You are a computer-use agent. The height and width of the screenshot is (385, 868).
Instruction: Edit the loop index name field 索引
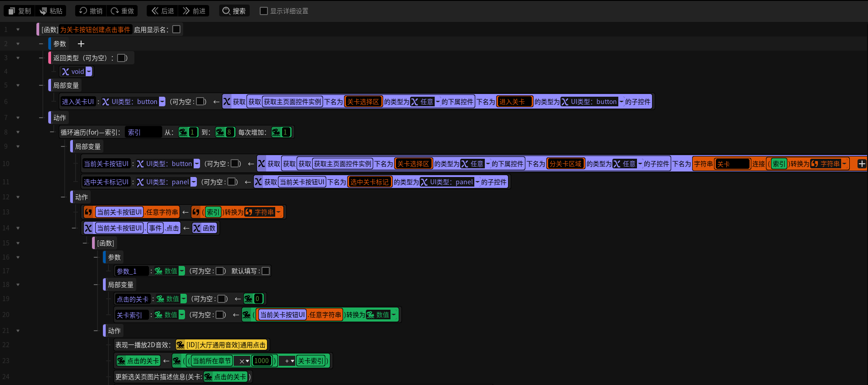144,132
